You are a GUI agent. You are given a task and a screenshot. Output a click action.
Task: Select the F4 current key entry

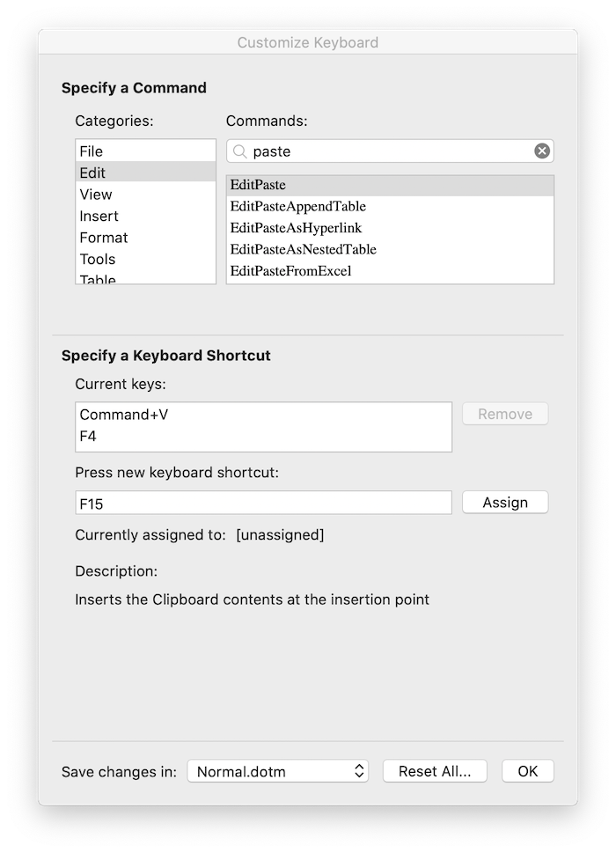(x=264, y=437)
